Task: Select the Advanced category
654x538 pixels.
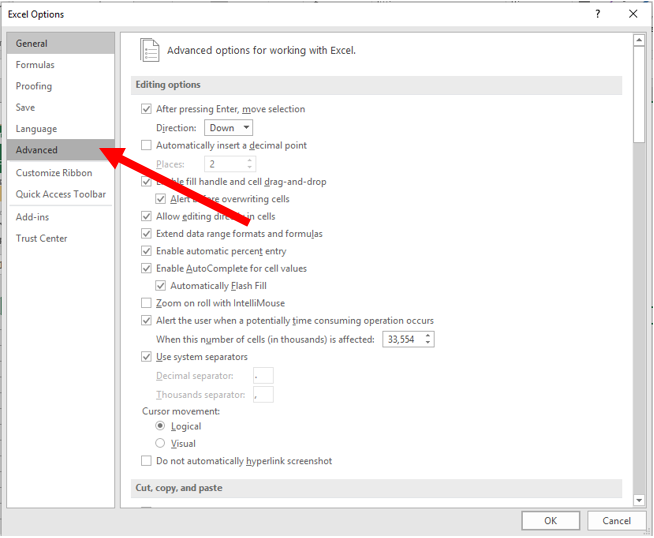Action: click(x=60, y=150)
